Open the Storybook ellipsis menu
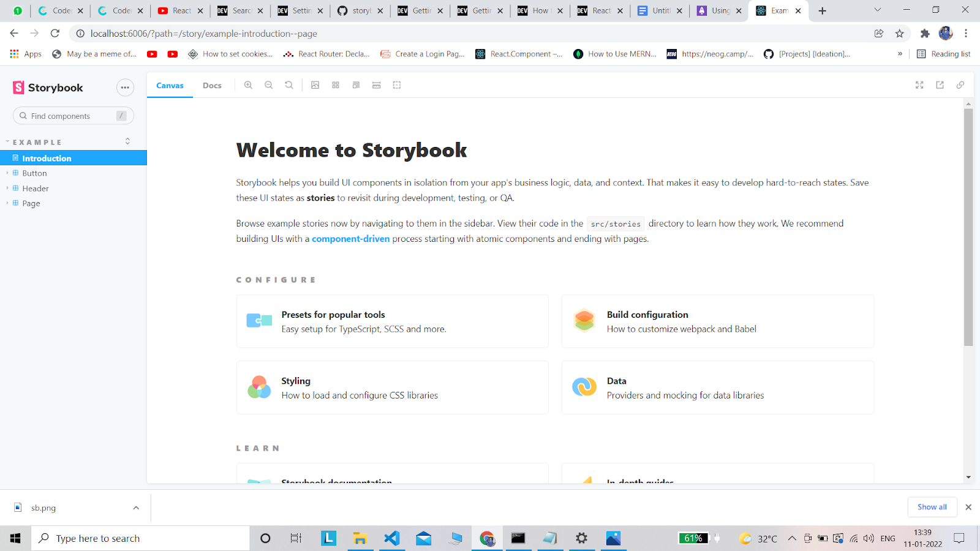Screen dimensions: 980x551 (125, 88)
